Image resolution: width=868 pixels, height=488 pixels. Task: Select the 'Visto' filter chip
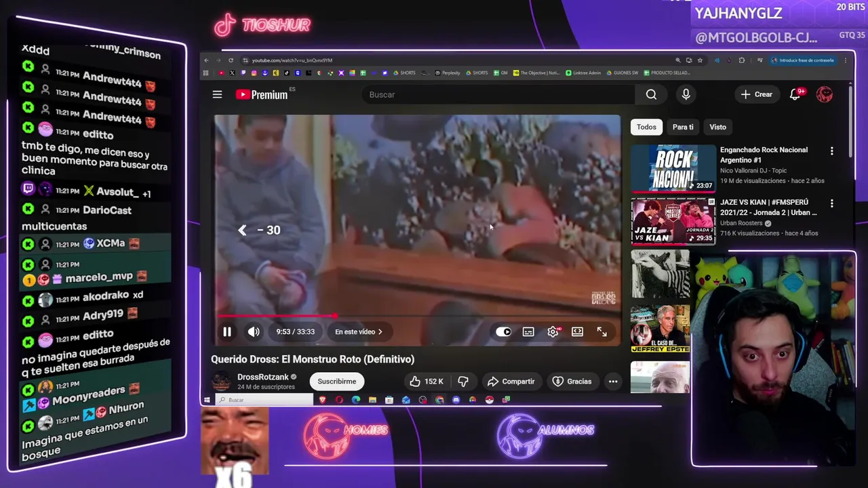[717, 127]
